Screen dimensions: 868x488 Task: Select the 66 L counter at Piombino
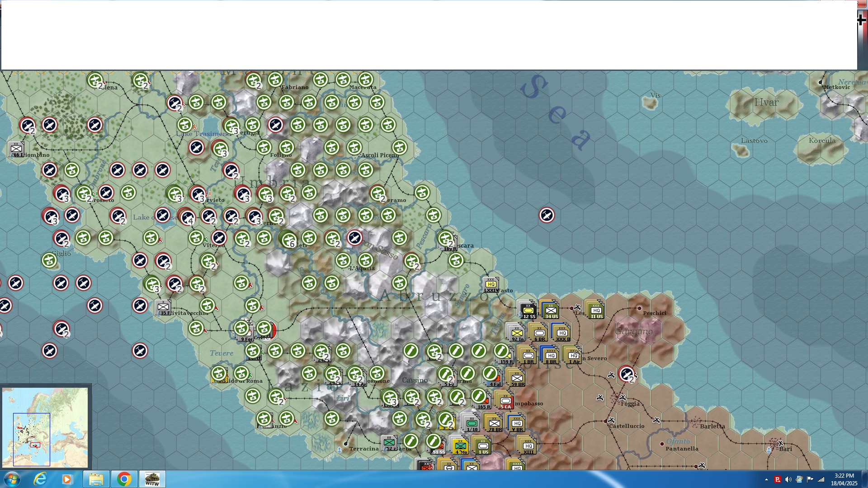16,150
